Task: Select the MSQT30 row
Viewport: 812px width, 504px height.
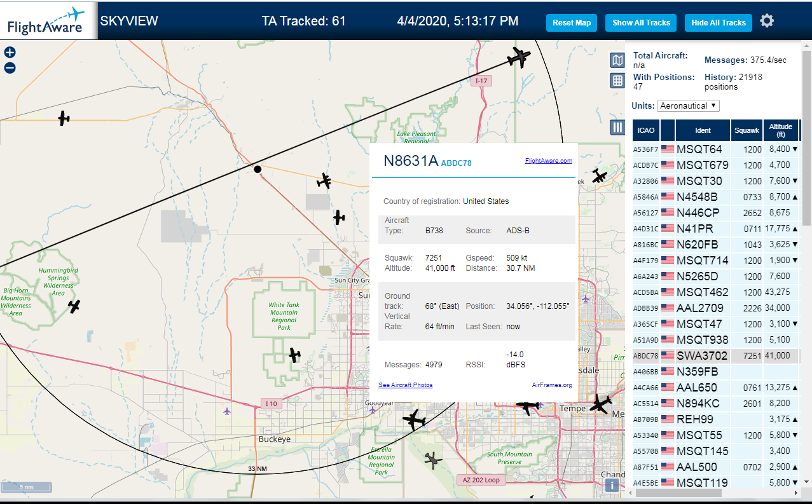Action: pyautogui.click(x=715, y=181)
